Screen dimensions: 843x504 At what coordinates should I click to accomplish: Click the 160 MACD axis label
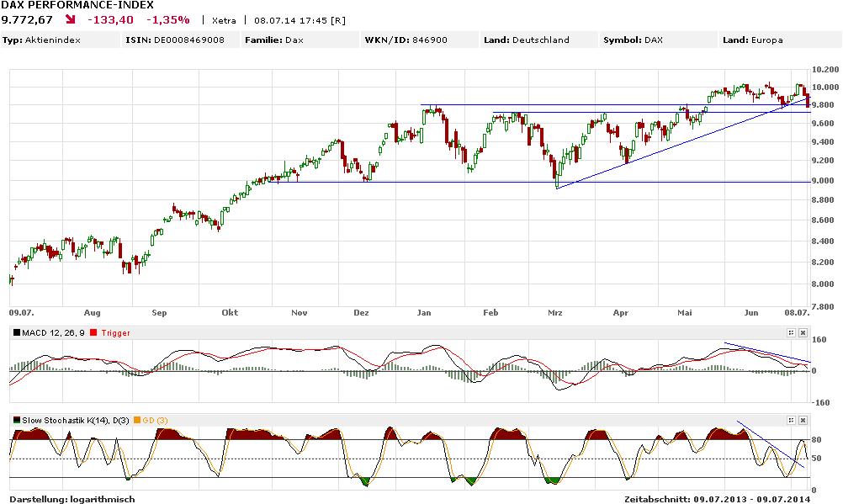click(819, 340)
